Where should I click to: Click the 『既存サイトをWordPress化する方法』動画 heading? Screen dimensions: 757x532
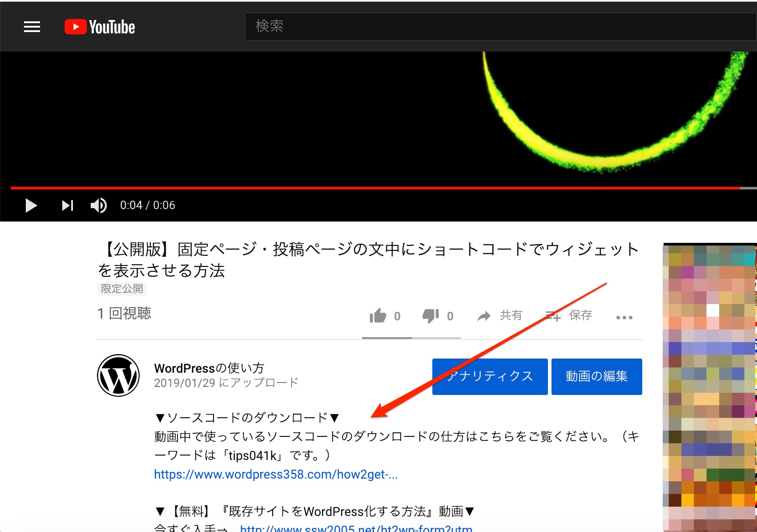[x=315, y=511]
